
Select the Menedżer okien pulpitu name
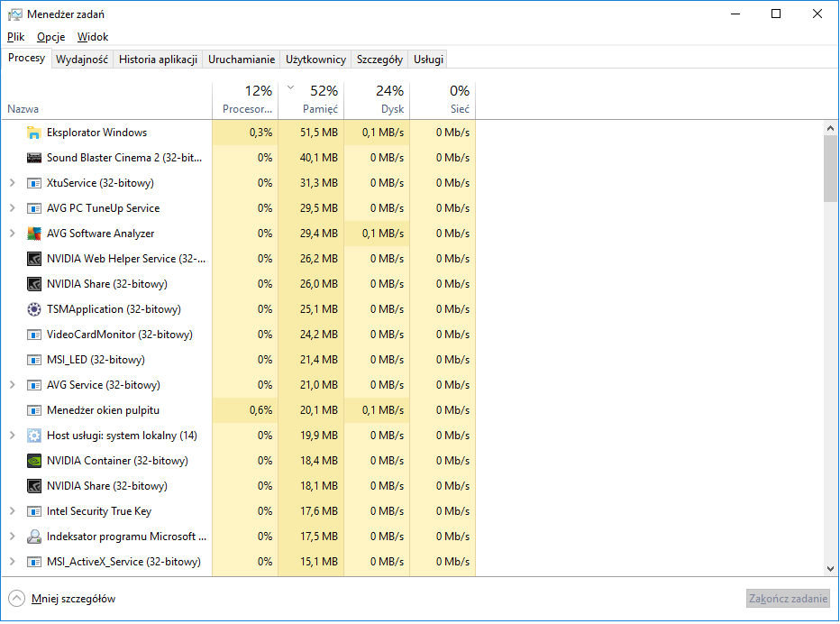coord(103,410)
